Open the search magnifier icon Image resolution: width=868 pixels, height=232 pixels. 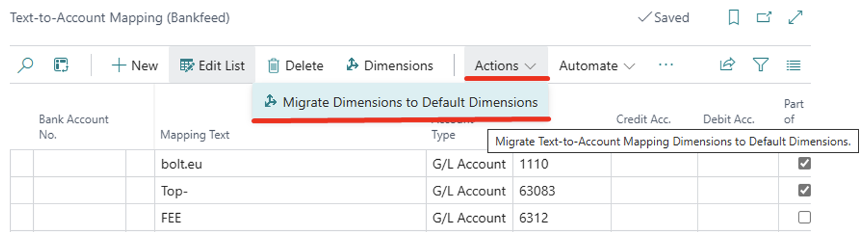25,65
